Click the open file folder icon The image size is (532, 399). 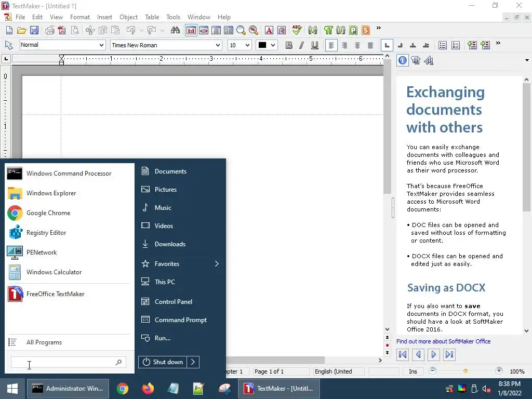tap(22, 30)
